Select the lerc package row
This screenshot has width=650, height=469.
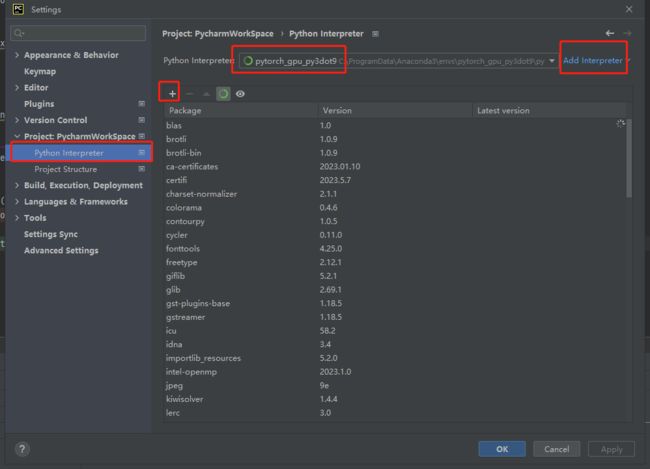[395, 413]
